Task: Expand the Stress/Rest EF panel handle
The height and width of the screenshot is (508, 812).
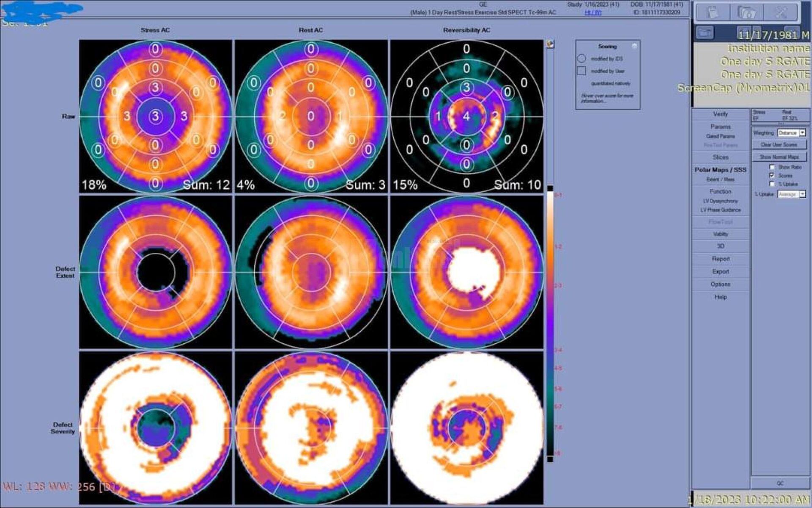Action: tap(781, 123)
